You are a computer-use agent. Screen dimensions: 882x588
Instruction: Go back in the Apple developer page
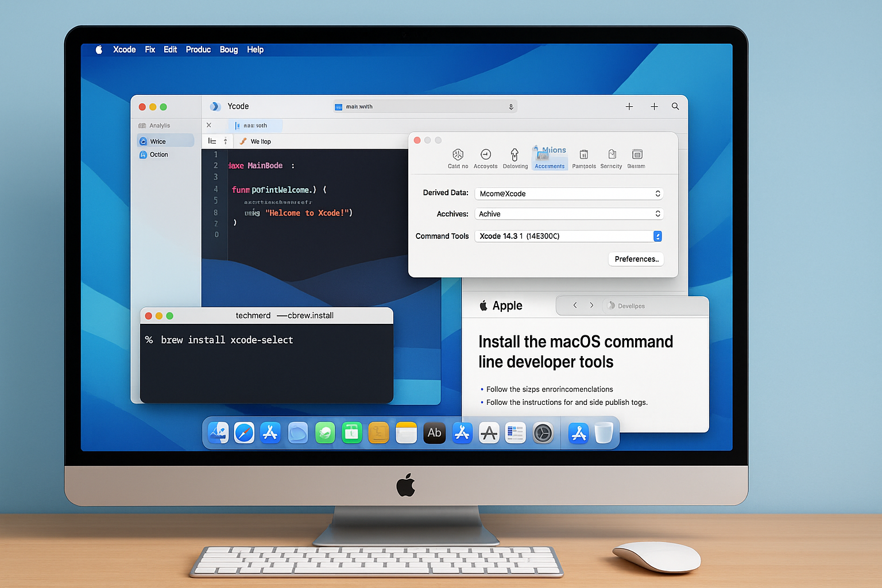pos(575,305)
